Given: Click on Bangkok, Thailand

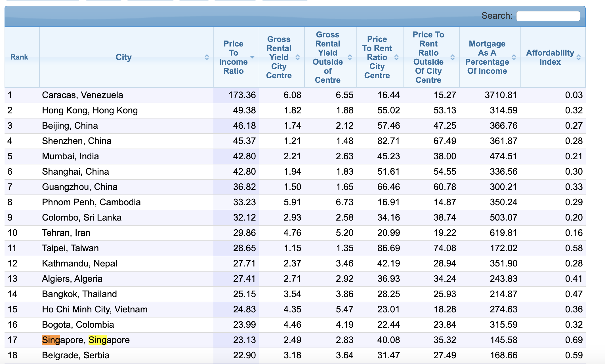Looking at the screenshot, I should (x=79, y=294).
